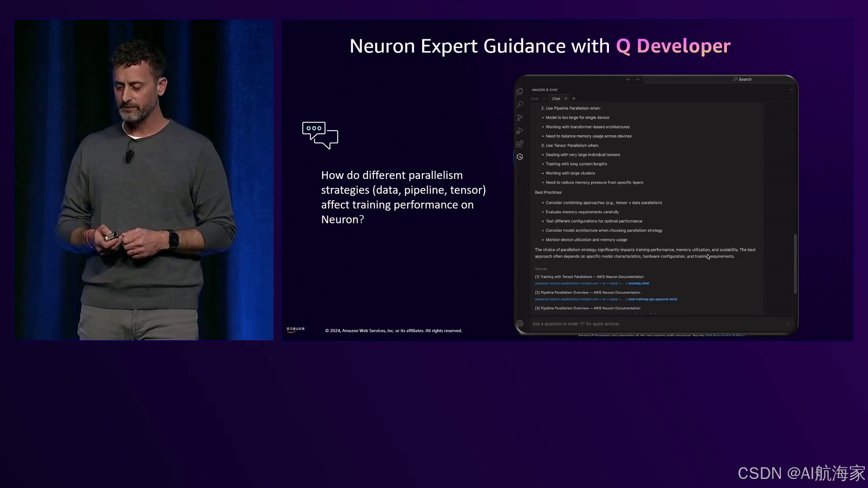Switch to the first dimmed Chat tab
The image size is (868, 488).
(535, 99)
